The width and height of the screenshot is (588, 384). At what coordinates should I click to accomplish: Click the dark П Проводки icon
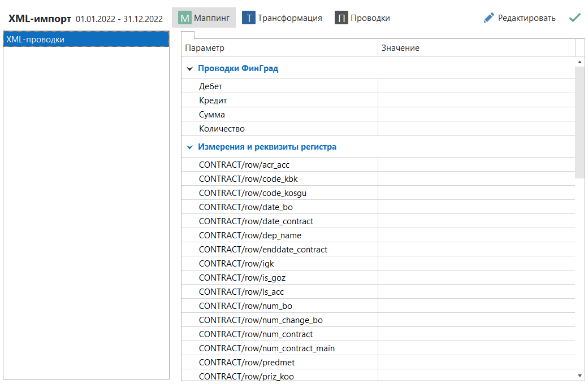(341, 18)
